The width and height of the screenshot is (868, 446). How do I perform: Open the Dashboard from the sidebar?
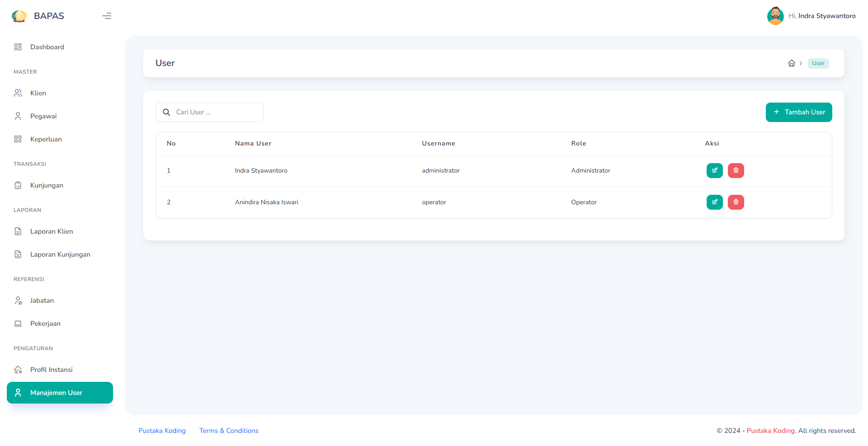[x=47, y=47]
